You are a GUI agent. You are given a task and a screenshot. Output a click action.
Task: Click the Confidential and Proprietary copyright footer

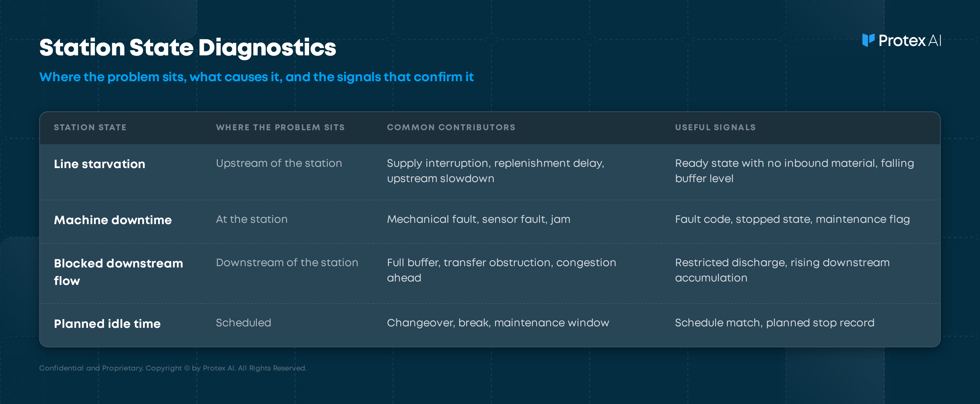point(173,368)
